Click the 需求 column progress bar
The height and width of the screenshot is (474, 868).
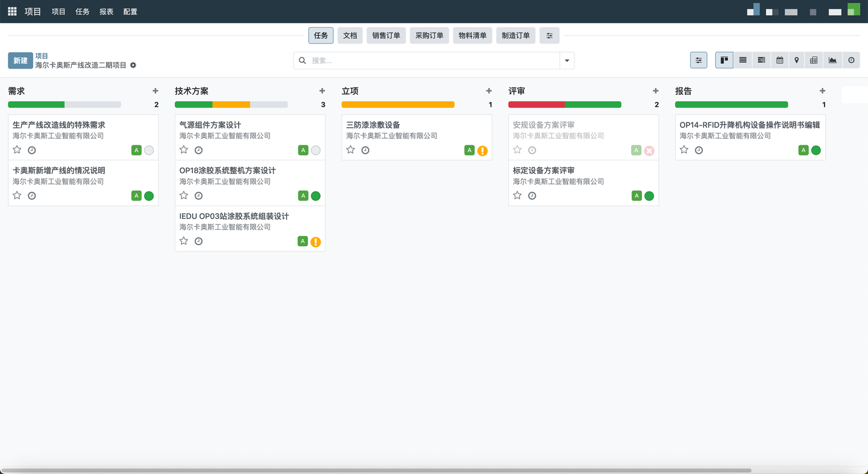click(64, 105)
